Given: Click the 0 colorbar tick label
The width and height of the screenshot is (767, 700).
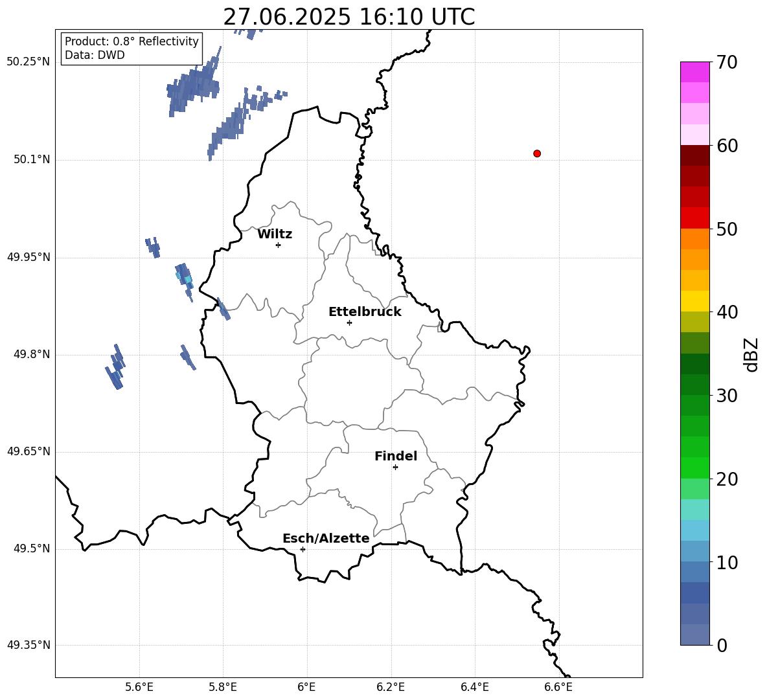Looking at the screenshot, I should coord(722,645).
